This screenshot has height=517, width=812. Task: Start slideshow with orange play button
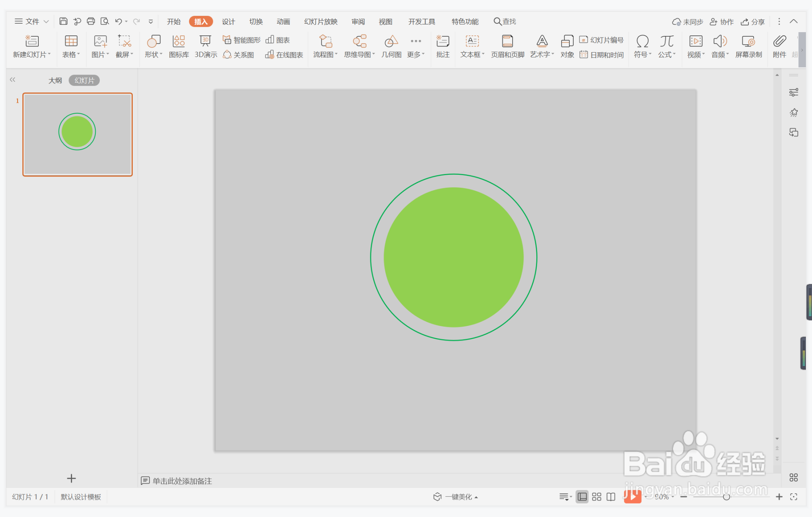[632, 497]
